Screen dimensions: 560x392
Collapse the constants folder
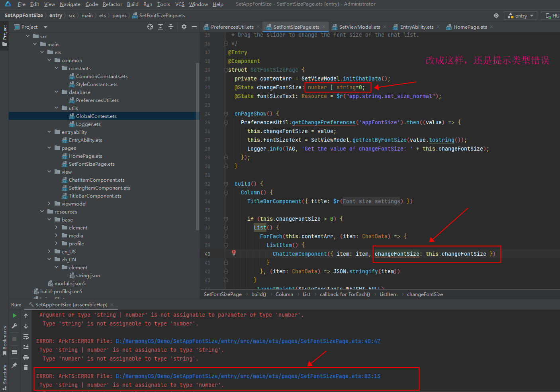pos(57,68)
